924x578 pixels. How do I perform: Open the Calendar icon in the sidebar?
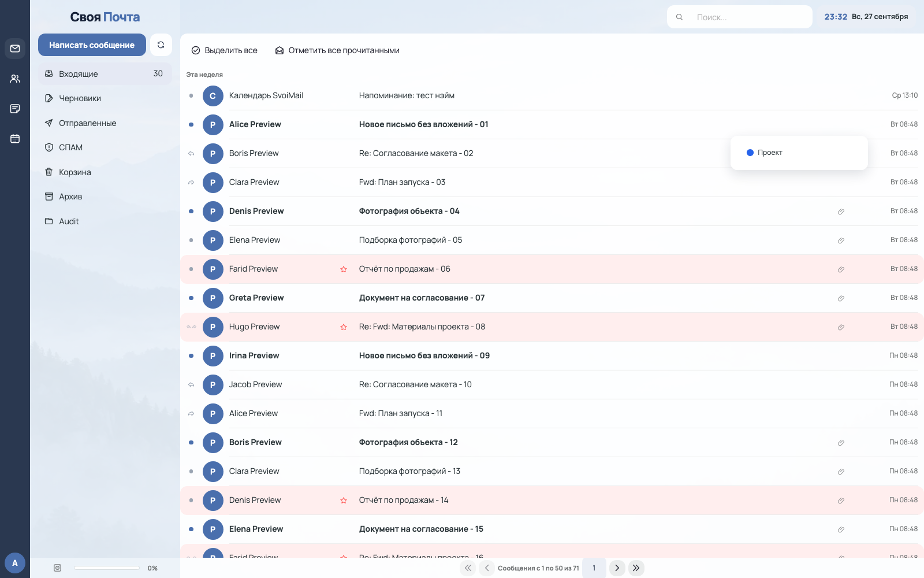pos(15,139)
